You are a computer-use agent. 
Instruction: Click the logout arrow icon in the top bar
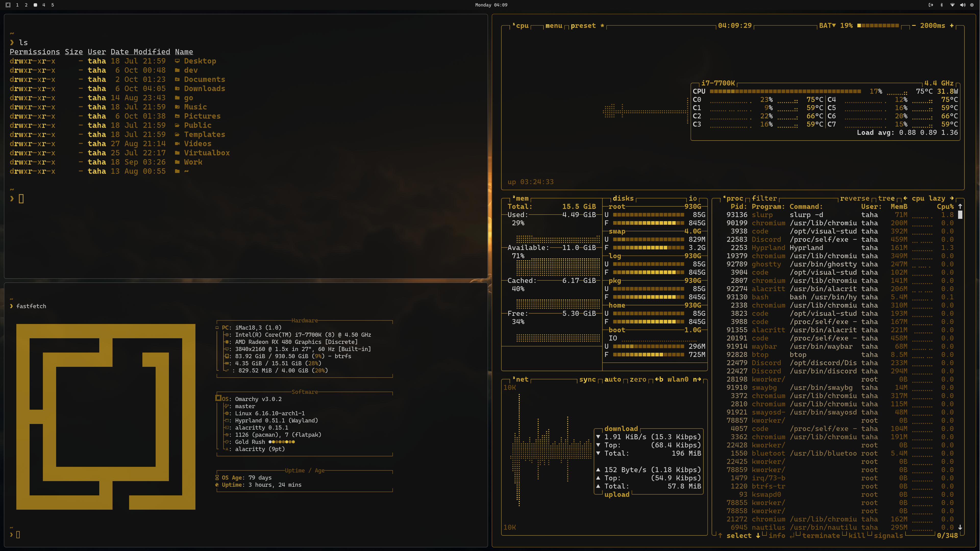(931, 5)
